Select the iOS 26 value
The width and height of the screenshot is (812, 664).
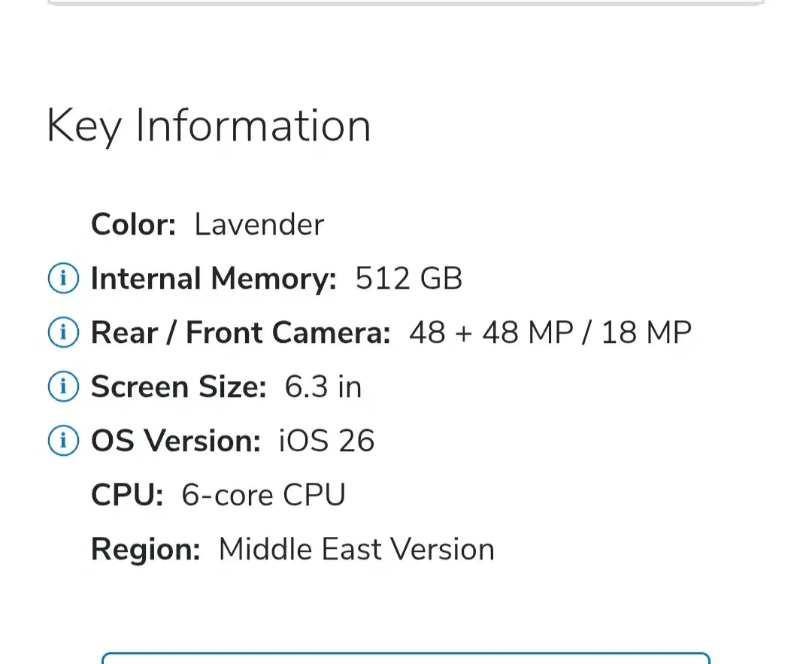326,441
